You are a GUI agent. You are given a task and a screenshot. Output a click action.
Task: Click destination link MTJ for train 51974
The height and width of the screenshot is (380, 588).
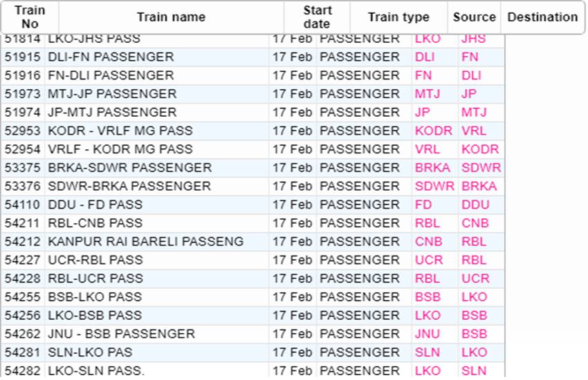[474, 113]
